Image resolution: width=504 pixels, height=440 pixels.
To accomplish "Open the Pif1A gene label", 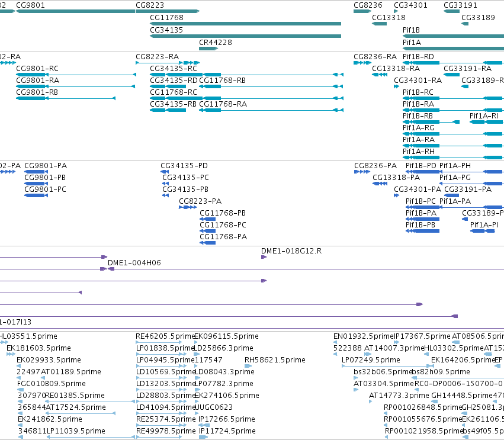I will (412, 43).
